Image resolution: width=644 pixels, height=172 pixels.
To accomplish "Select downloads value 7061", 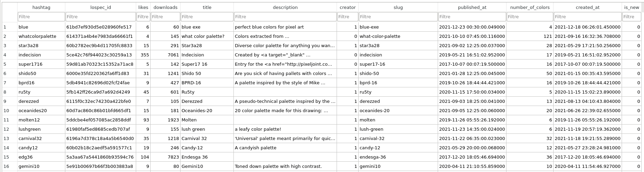I will (165, 55).
